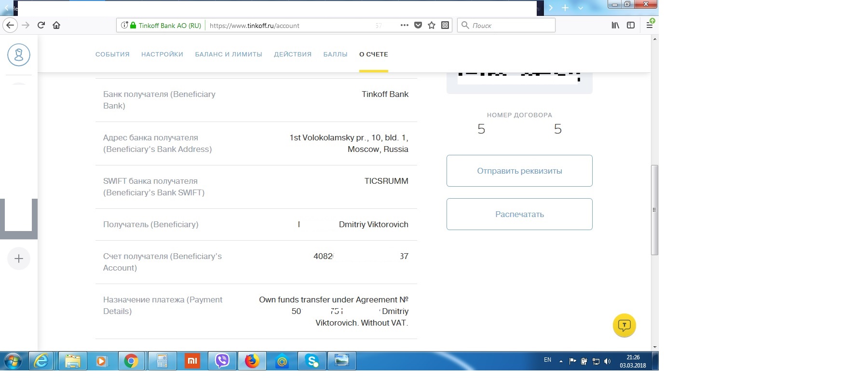Click the page vertical scrollbar thumb
This screenshot has width=868, height=382.
[x=654, y=210]
